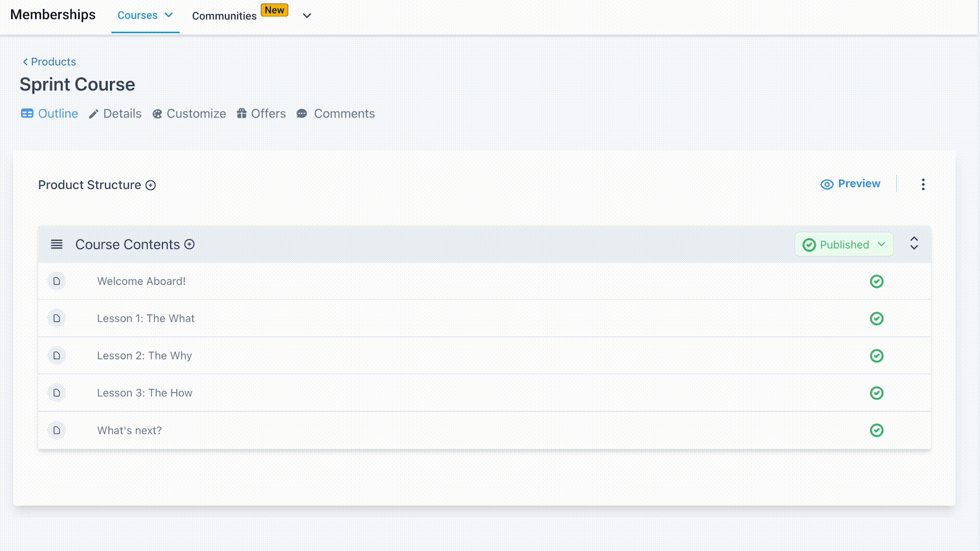The image size is (980, 551).
Task: Open the three-dot menu near Preview
Action: click(x=923, y=184)
